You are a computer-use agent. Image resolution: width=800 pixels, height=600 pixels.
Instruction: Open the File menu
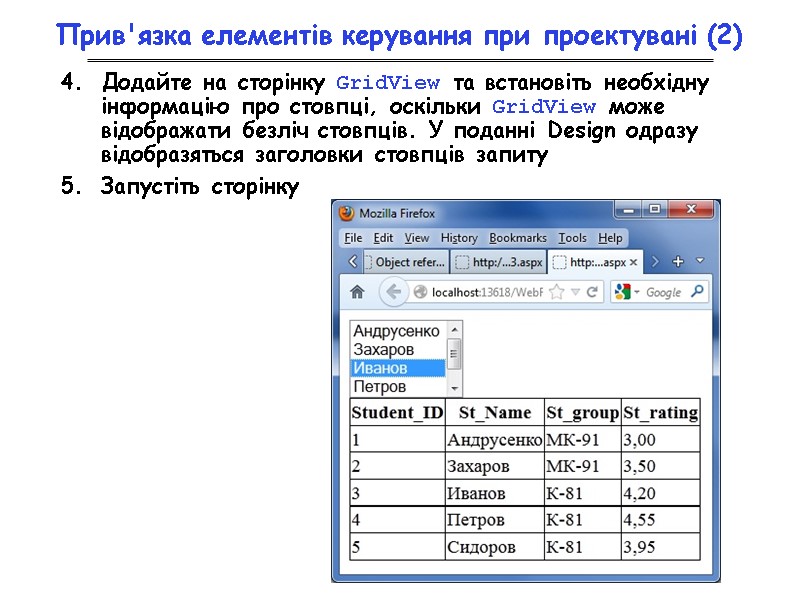pos(353,238)
